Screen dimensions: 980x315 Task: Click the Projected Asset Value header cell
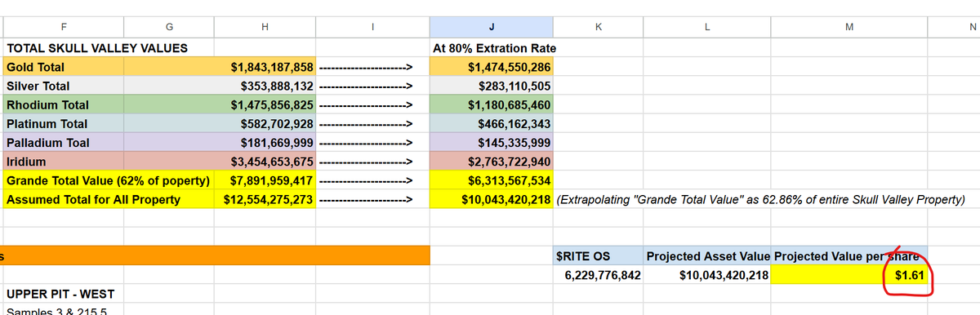pos(707,256)
